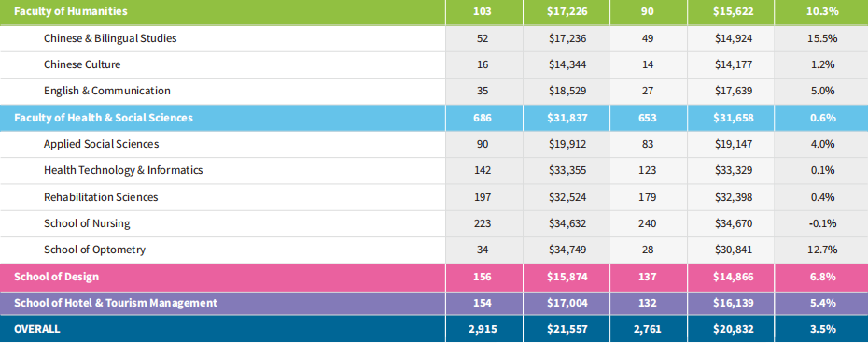
Task: Select Rehabilitation Sciences row label
Action: pyautogui.click(x=101, y=196)
